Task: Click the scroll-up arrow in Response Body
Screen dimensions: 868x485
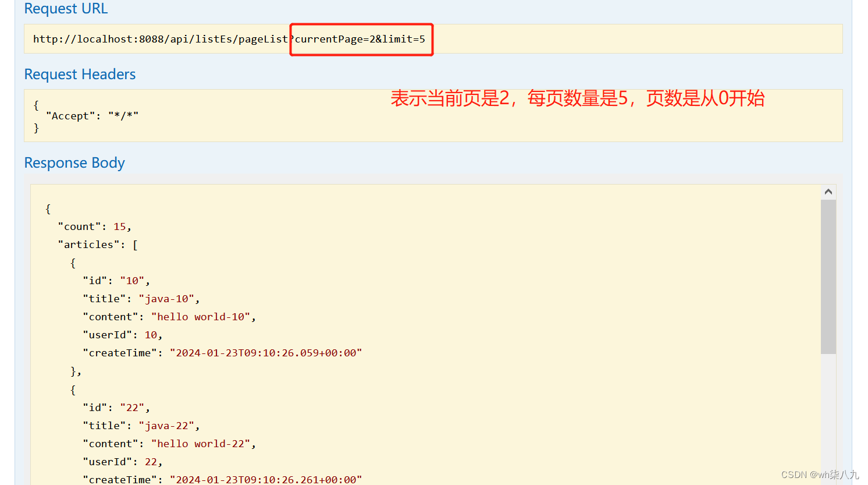Action: click(828, 192)
